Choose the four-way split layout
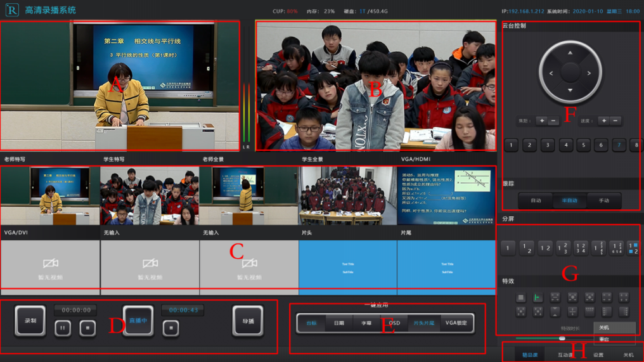 click(580, 248)
